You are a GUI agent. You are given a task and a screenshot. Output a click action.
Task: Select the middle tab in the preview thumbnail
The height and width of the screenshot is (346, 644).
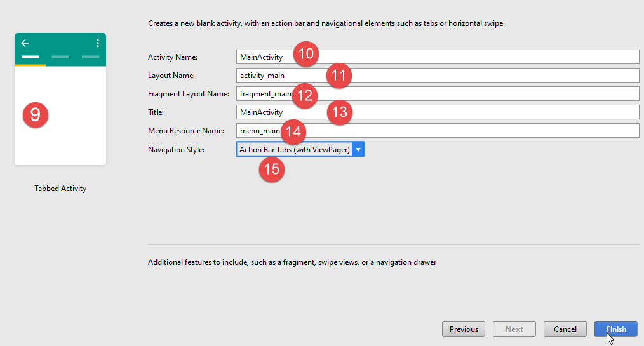point(60,57)
